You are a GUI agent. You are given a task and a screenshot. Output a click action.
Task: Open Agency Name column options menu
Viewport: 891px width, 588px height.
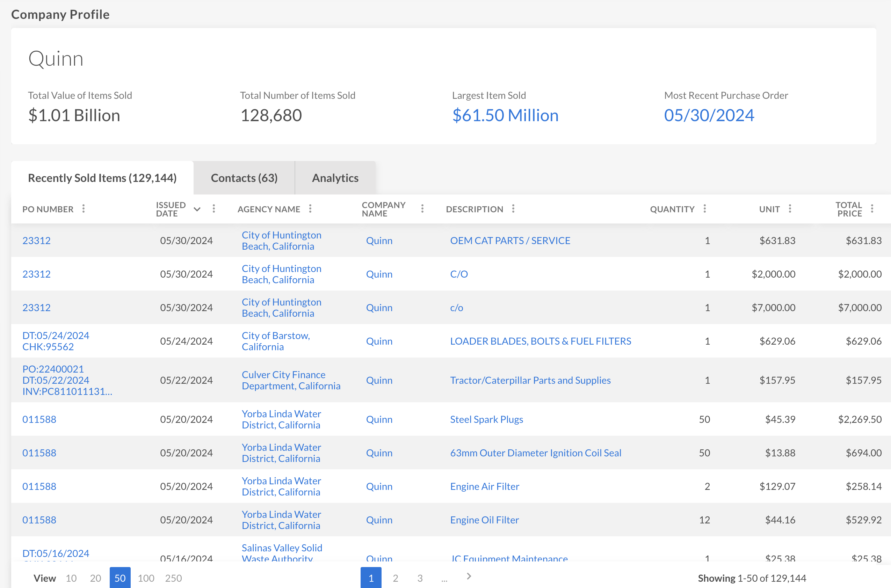click(x=310, y=209)
